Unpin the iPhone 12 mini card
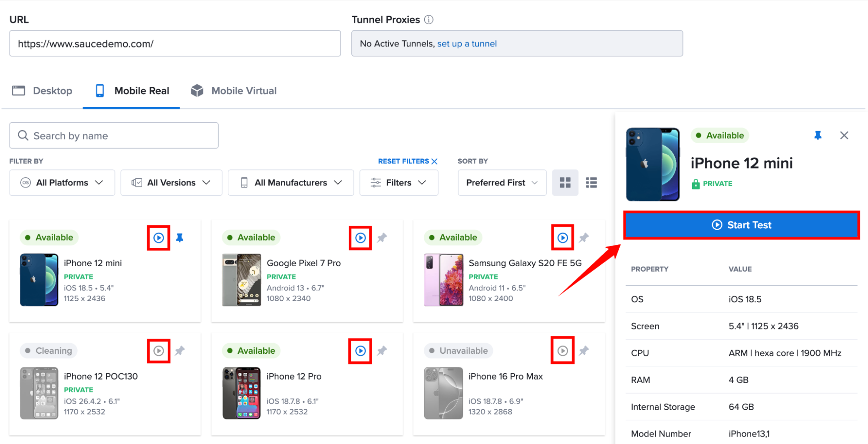 tap(180, 238)
